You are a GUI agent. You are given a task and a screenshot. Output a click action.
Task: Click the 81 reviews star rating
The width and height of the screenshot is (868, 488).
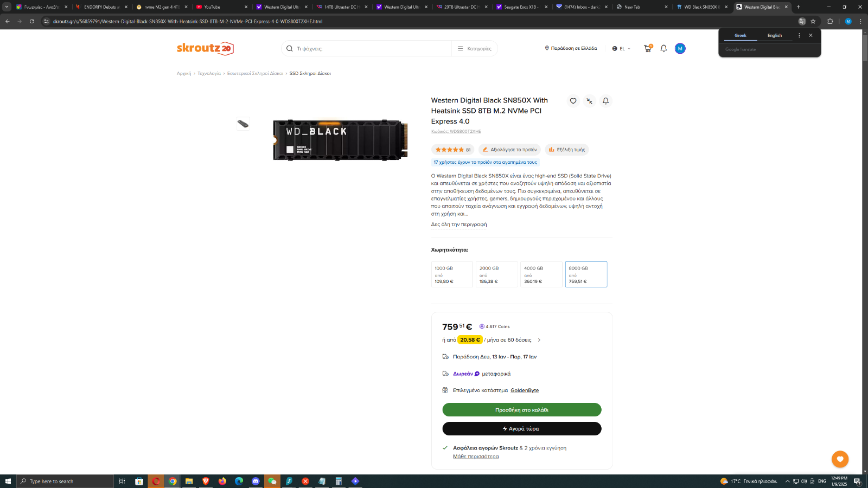(x=453, y=150)
